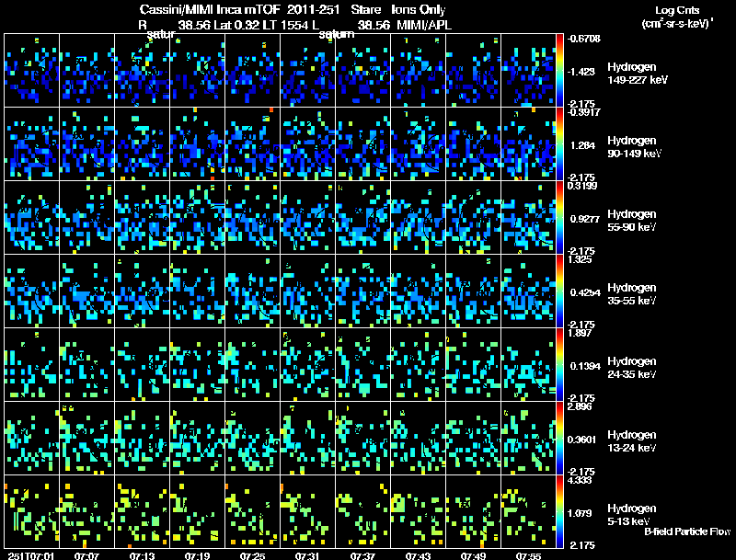The width and height of the screenshot is (736, 560).
Task: Click the '251T07:01' time axis label
Action: [31, 555]
